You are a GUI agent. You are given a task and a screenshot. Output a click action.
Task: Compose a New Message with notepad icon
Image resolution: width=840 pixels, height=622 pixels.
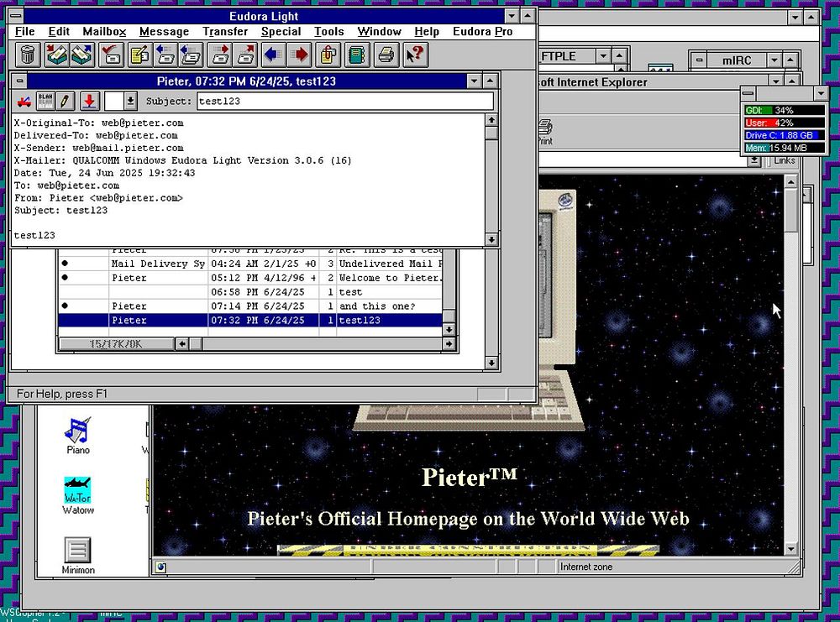pos(139,55)
